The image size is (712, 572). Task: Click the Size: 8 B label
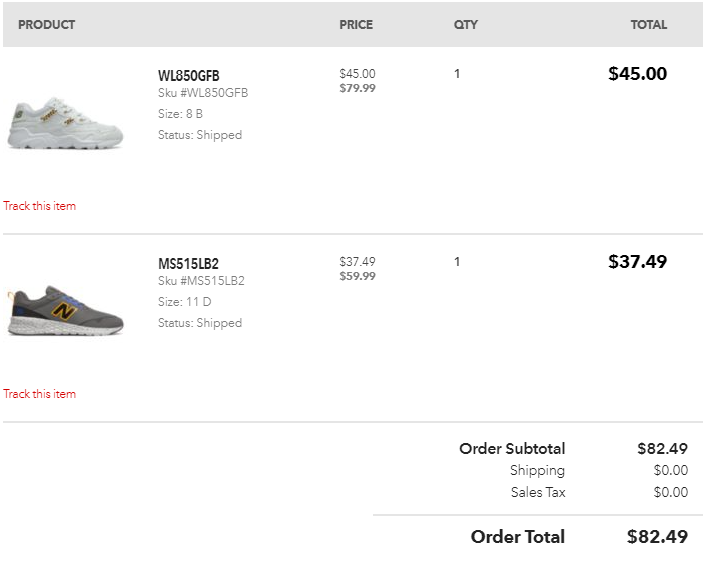tap(180, 114)
